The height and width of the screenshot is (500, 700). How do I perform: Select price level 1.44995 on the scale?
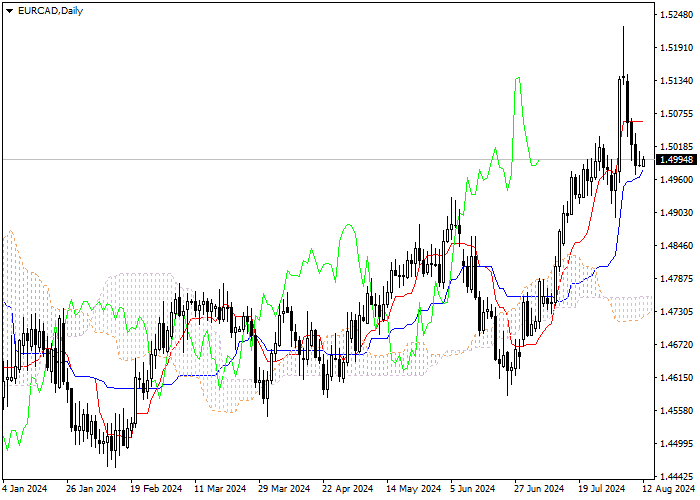click(x=676, y=443)
